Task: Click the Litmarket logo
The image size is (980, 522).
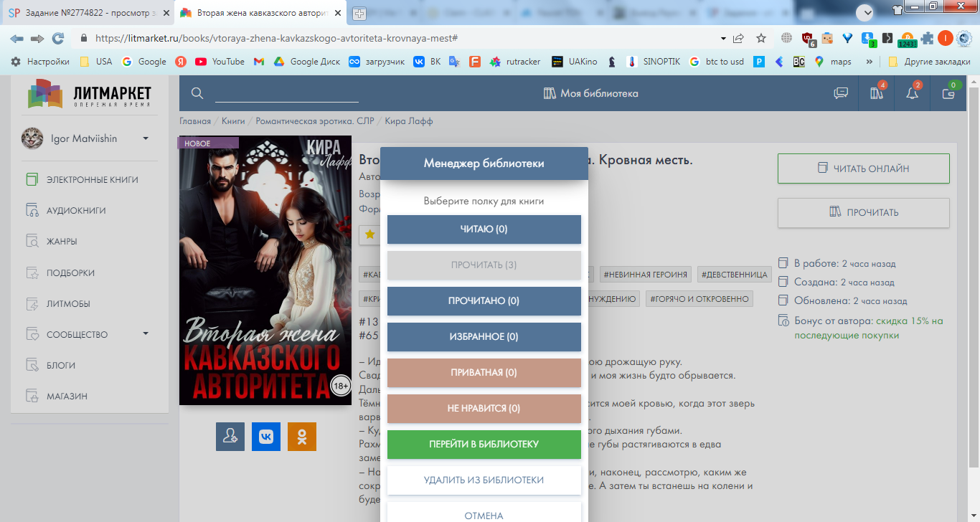Action: pyautogui.click(x=90, y=95)
